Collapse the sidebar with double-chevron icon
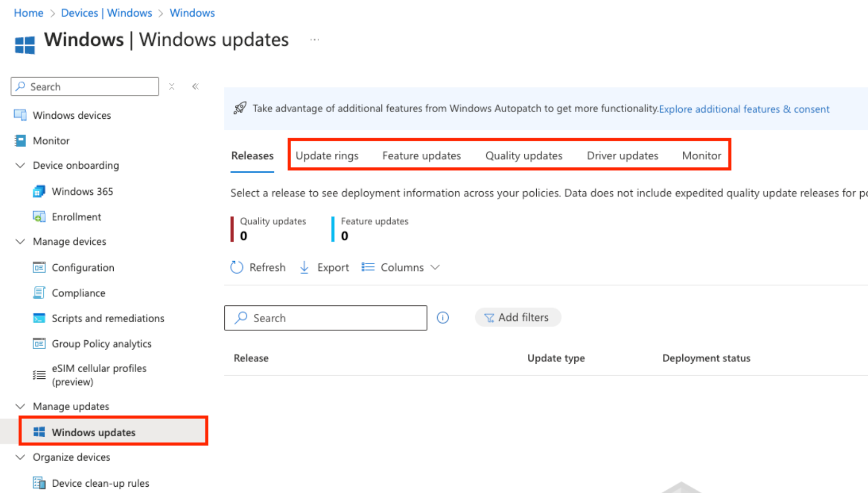This screenshot has height=493, width=868. pos(195,87)
